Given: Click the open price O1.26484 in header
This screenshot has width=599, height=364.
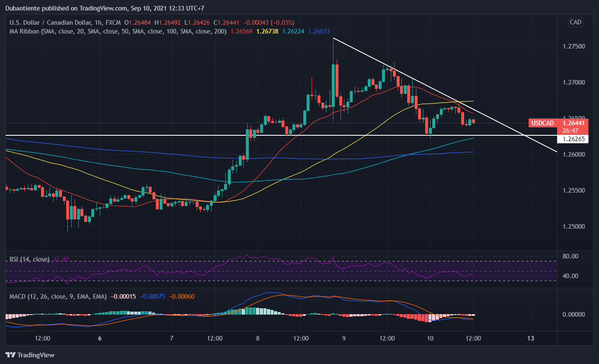Looking at the screenshot, I should [x=137, y=23].
